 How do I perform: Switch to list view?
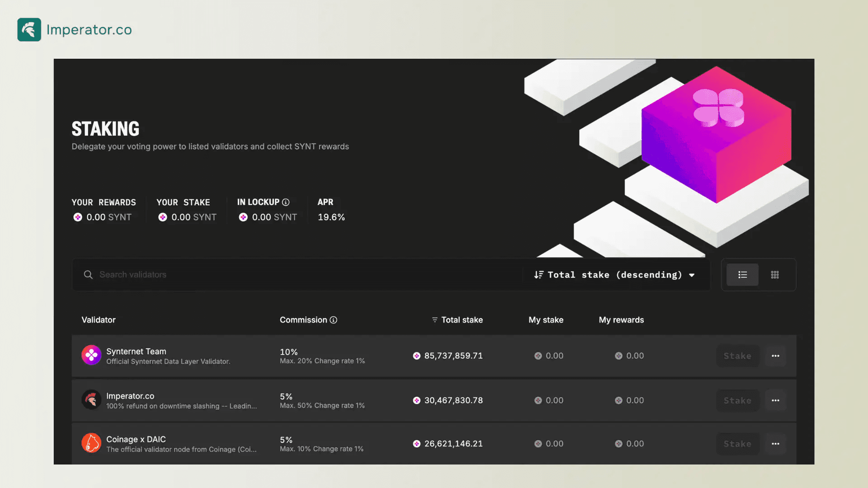click(x=742, y=275)
